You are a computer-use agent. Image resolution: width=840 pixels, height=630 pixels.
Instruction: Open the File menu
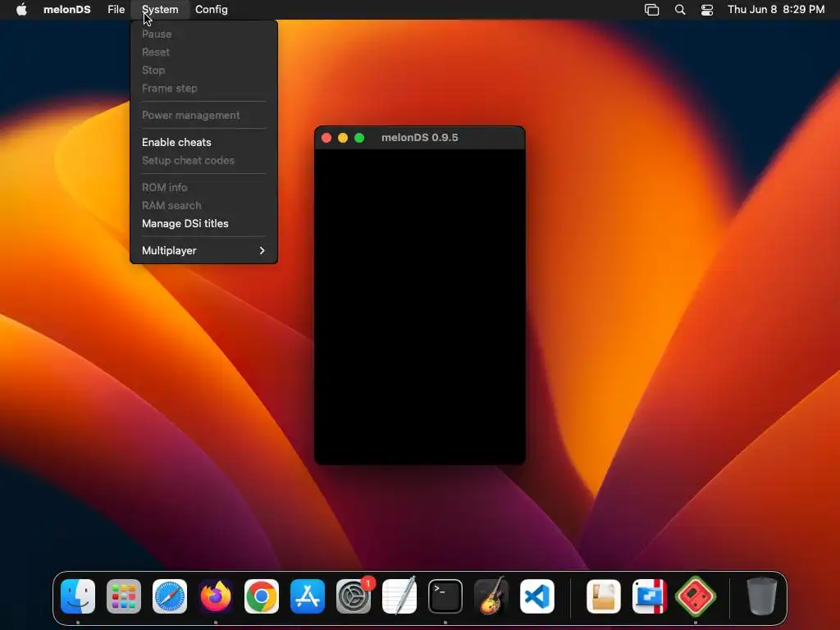(116, 10)
